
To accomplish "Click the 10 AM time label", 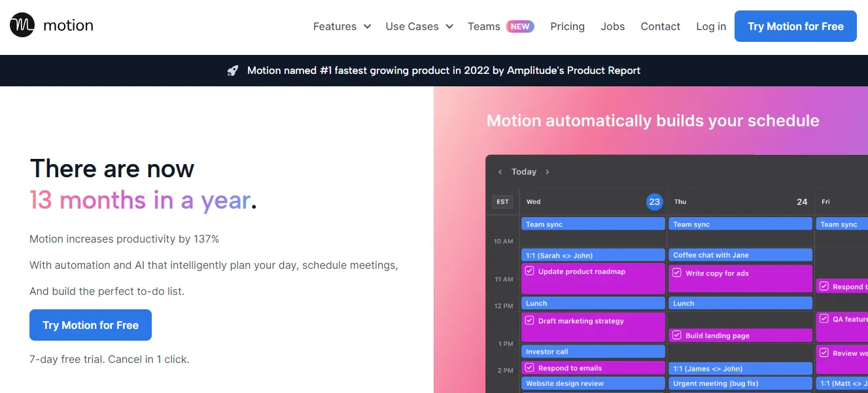I will (504, 241).
